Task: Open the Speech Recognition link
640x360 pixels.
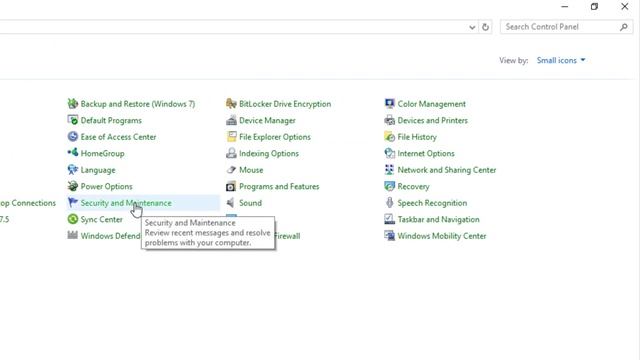Action: 432,203
